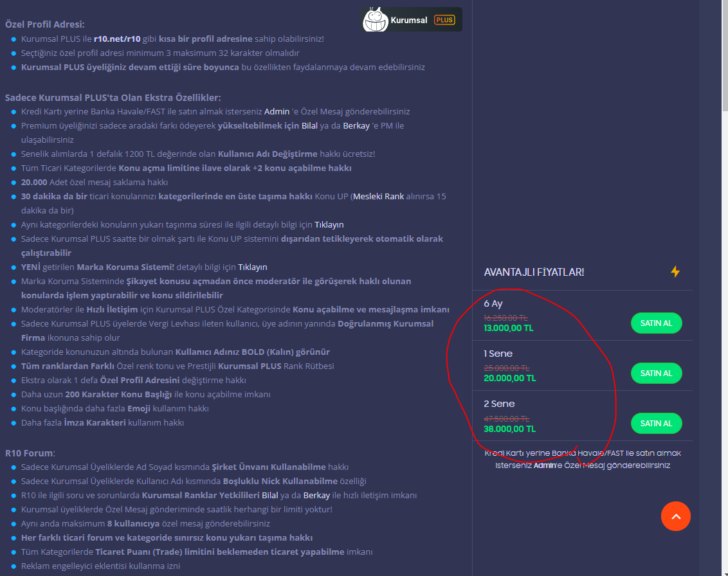Click the İmza Karakteri line
728x576 pixels.
[102, 423]
